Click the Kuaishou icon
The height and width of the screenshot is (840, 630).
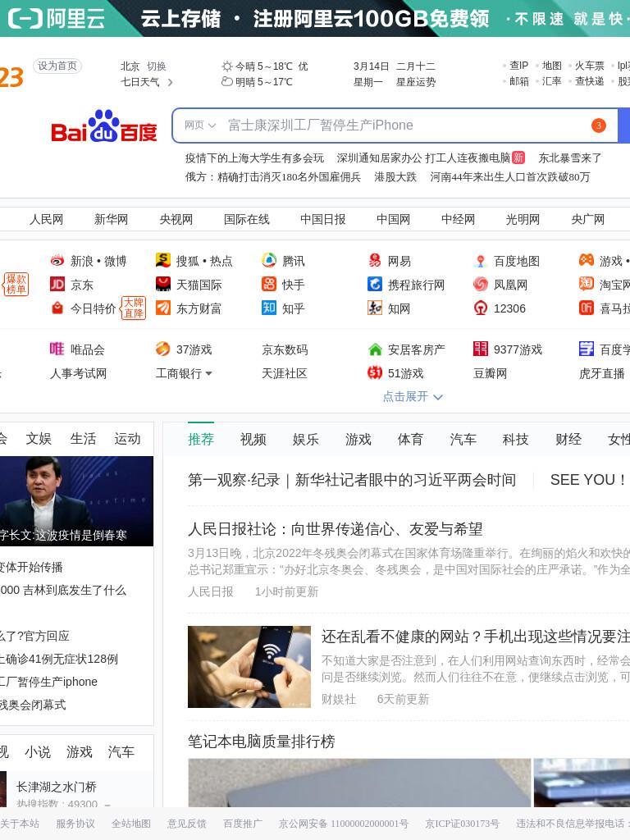pos(269,284)
